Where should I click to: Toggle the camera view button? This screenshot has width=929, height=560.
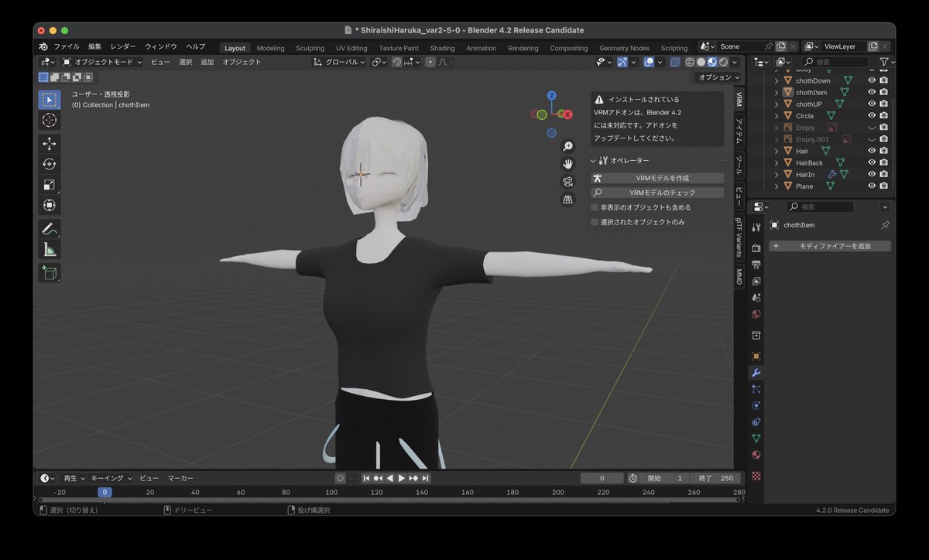coord(567,182)
